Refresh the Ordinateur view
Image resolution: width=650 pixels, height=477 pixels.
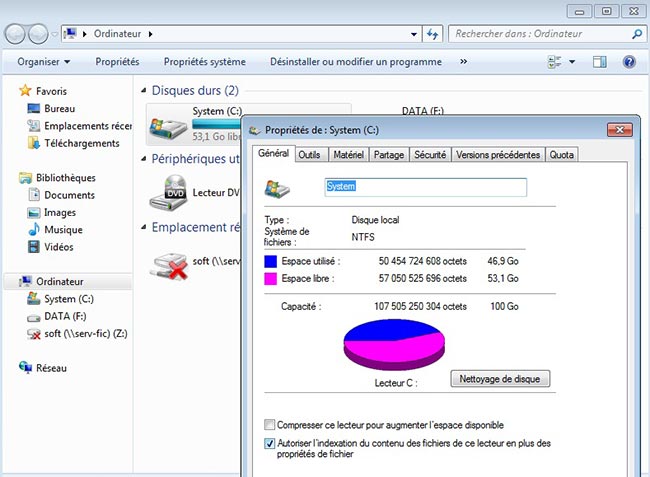pyautogui.click(x=432, y=34)
